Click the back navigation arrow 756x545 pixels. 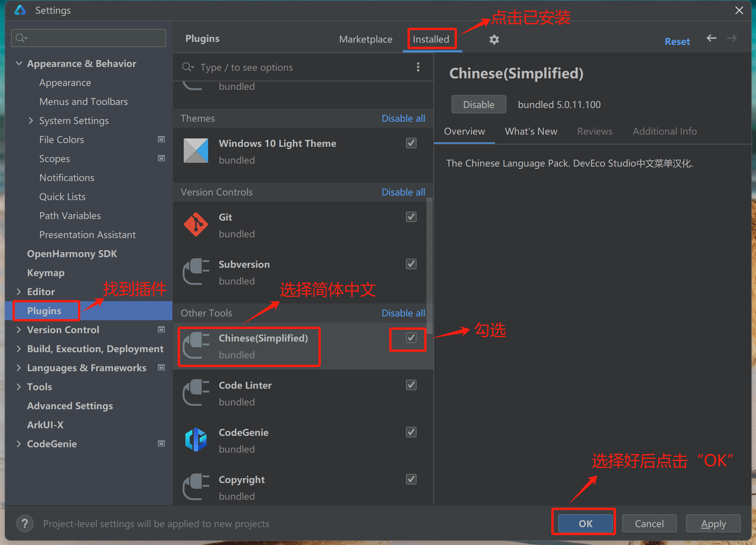click(711, 38)
